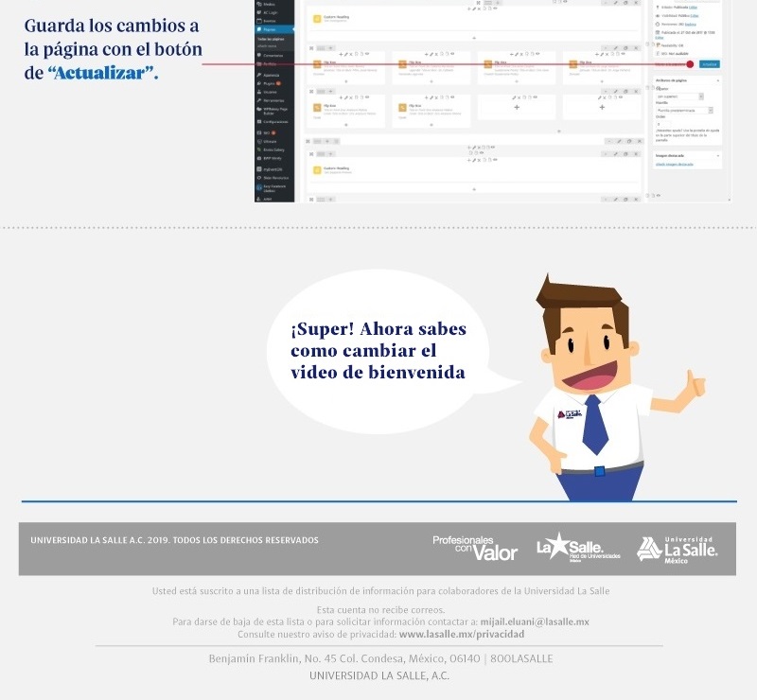Image resolution: width=757 pixels, height=700 pixels.
Task: Click the blue Actualizar button
Action: click(709, 63)
